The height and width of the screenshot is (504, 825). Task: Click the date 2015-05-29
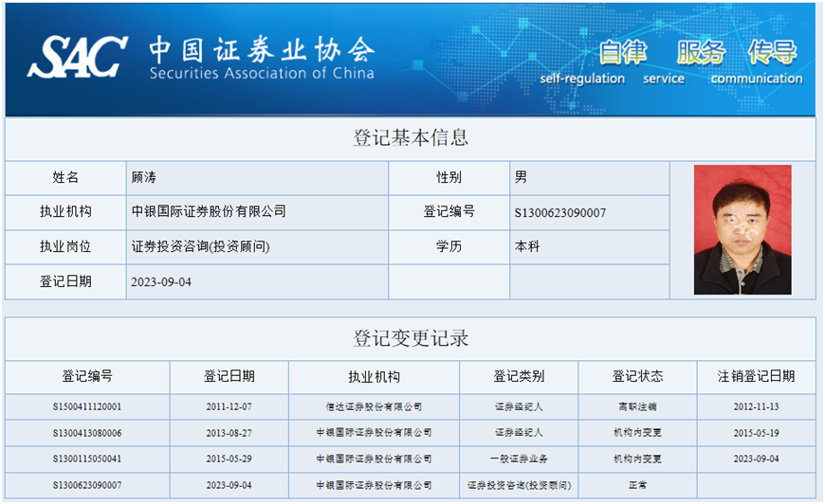(x=229, y=459)
